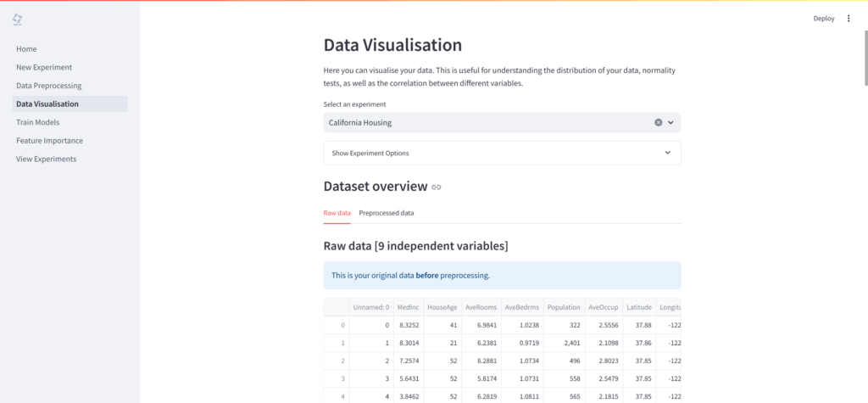This screenshot has width=868, height=403.
Task: Open the three-dot main menu
Action: pyautogui.click(x=849, y=19)
